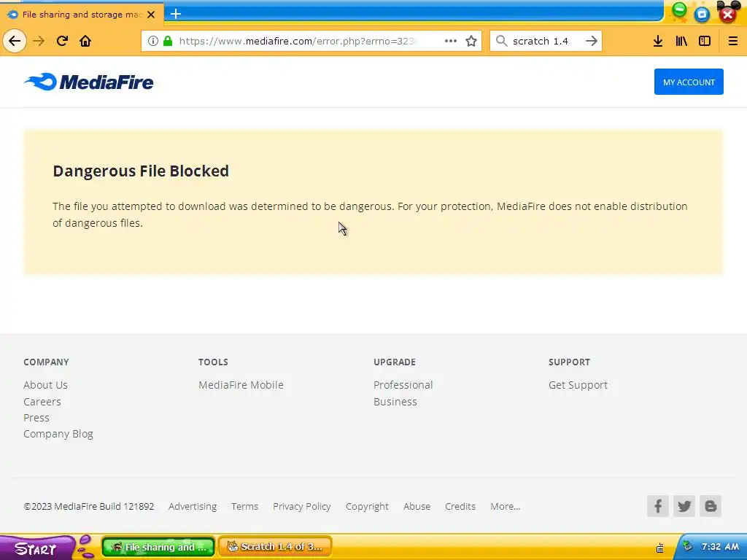Open the Professional upgrade link
Image resolution: width=747 pixels, height=560 pixels.
pos(403,385)
